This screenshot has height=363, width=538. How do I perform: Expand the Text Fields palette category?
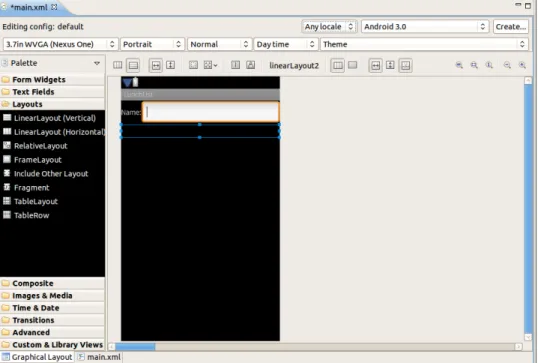coord(52,92)
